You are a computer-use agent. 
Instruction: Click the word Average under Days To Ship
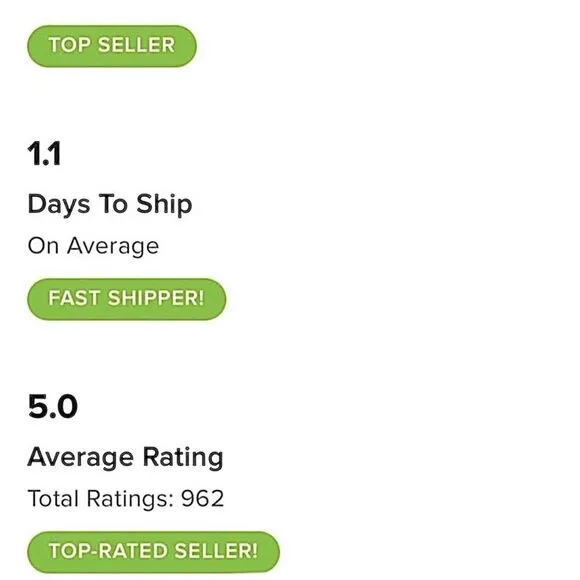point(113,246)
